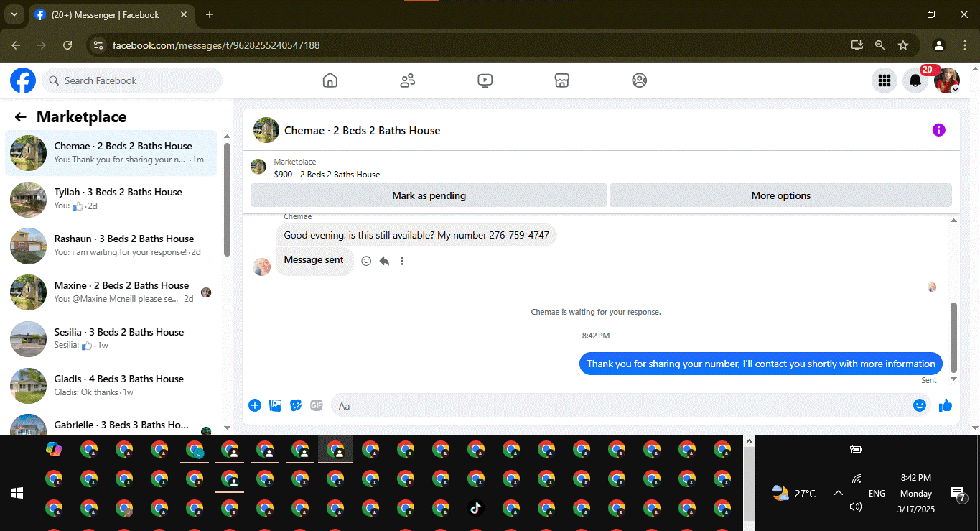
Task: Open the emoji picker in the message box
Action: point(919,405)
